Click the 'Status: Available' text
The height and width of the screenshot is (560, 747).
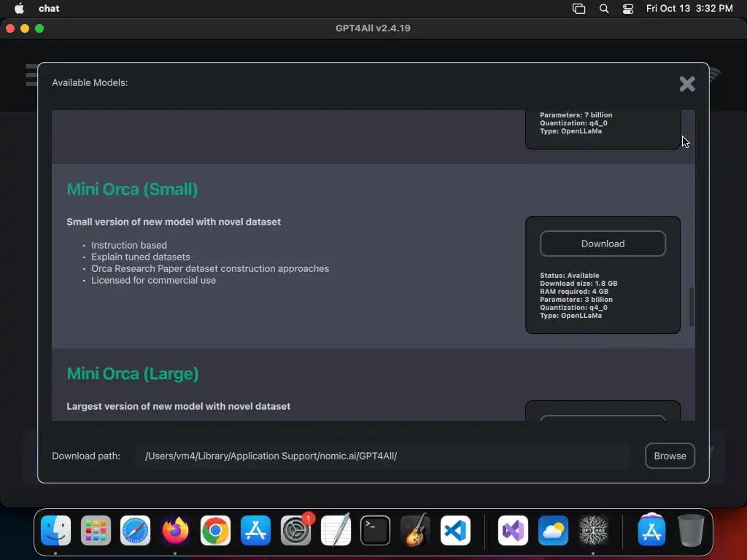pyautogui.click(x=569, y=275)
